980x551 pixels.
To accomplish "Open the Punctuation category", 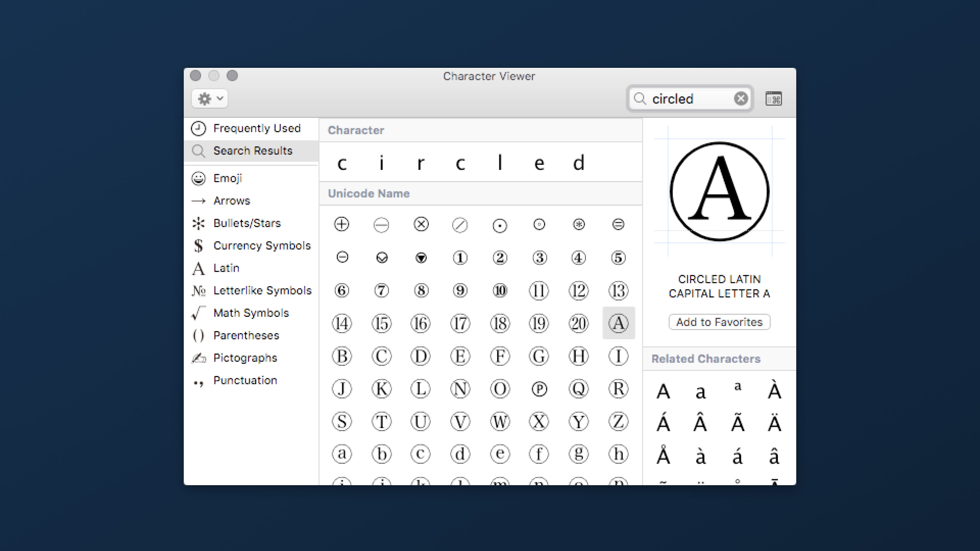I will (251, 380).
